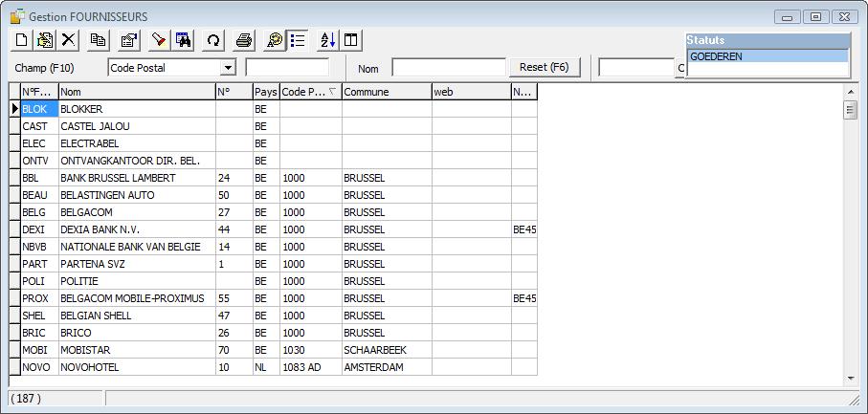Image resolution: width=868 pixels, height=414 pixels.
Task: Select the DEXIA BANK N.V. cell
Action: coord(137,229)
